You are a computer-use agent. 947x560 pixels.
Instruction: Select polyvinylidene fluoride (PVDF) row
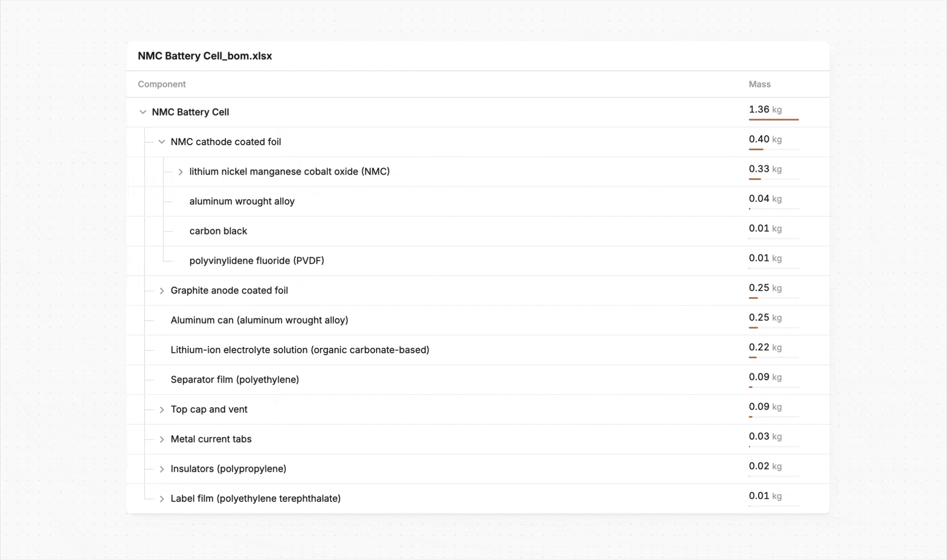[256, 261]
